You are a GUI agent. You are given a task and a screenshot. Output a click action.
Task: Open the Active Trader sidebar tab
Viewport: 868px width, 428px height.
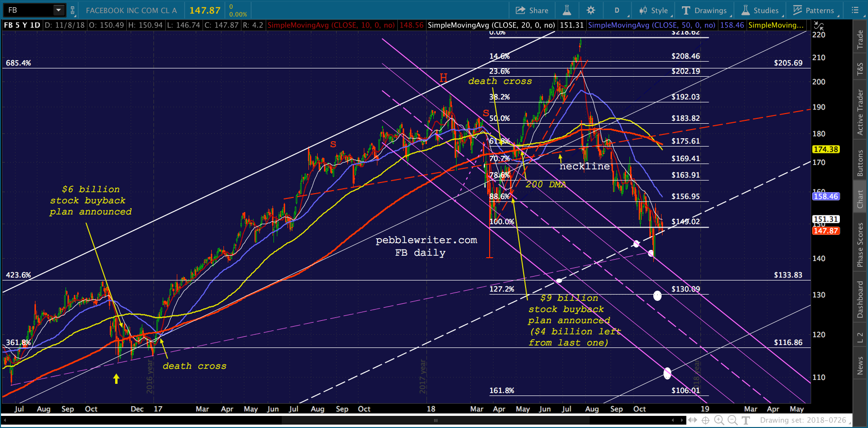pyautogui.click(x=860, y=113)
